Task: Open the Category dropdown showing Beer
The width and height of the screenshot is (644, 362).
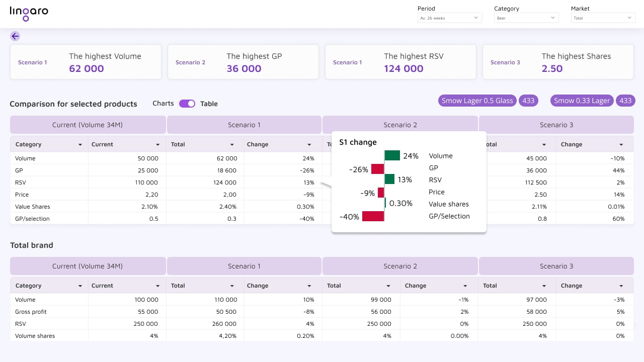Action: pyautogui.click(x=526, y=18)
